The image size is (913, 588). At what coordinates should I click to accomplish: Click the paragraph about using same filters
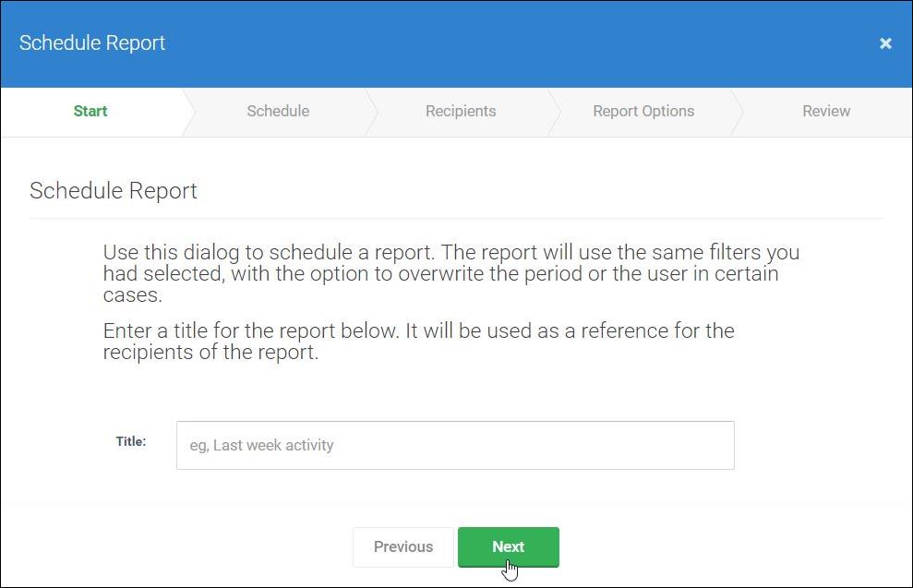tap(451, 273)
